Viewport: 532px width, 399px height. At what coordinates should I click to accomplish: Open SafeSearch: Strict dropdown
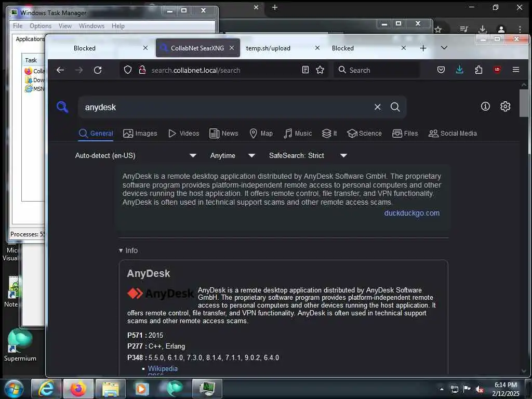[x=308, y=155]
